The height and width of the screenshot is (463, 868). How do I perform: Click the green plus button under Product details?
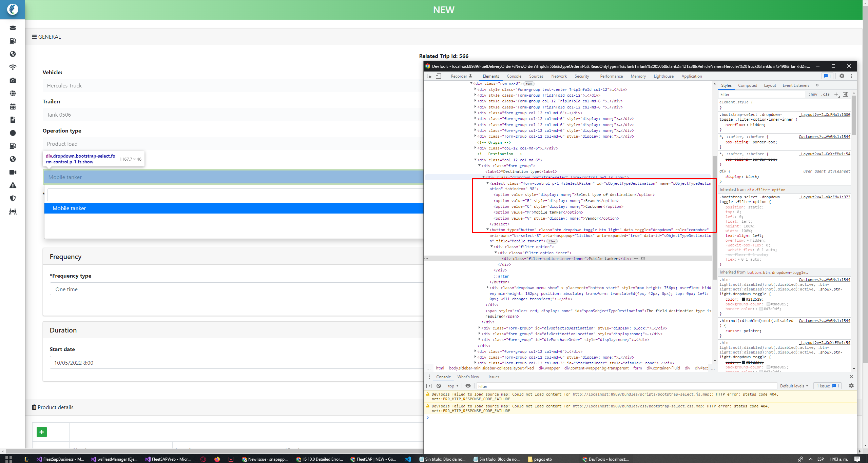(41, 432)
